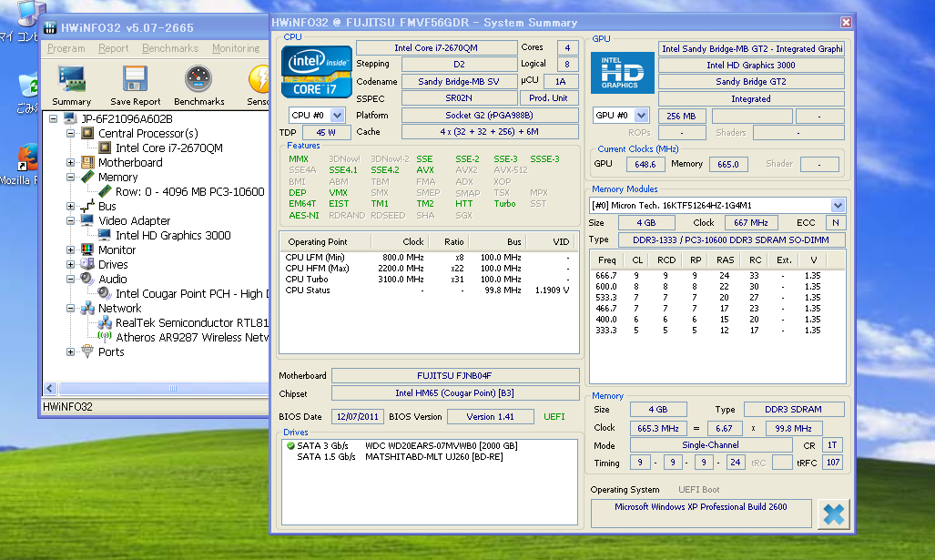Expand the Ports tree node
The height and width of the screenshot is (560, 935).
click(x=70, y=351)
